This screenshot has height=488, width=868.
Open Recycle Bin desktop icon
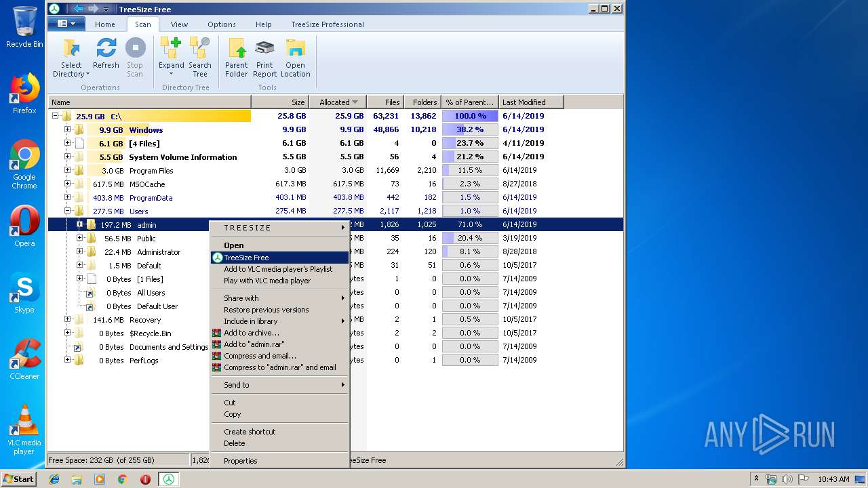click(x=24, y=27)
